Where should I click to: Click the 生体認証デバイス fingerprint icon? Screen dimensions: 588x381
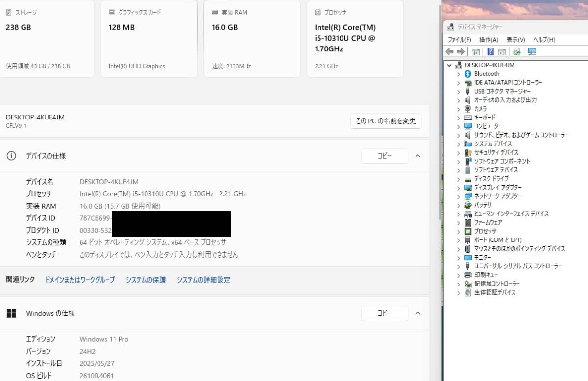tap(468, 292)
